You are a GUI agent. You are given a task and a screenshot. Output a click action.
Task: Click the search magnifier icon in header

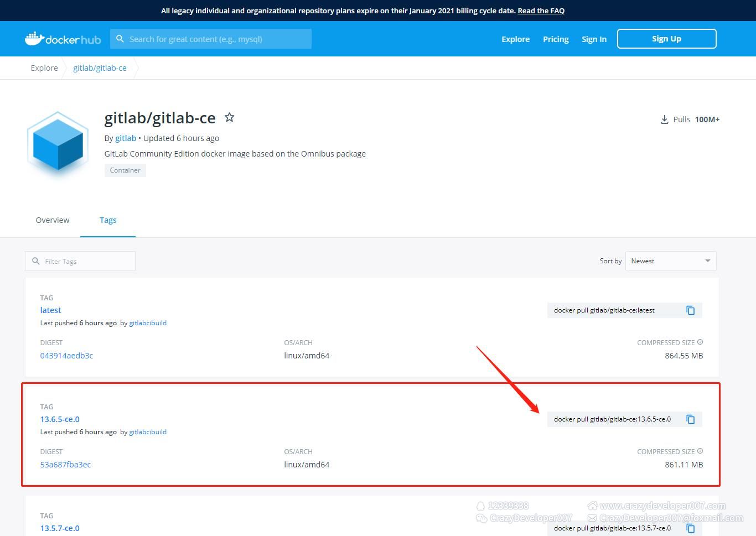pos(120,39)
